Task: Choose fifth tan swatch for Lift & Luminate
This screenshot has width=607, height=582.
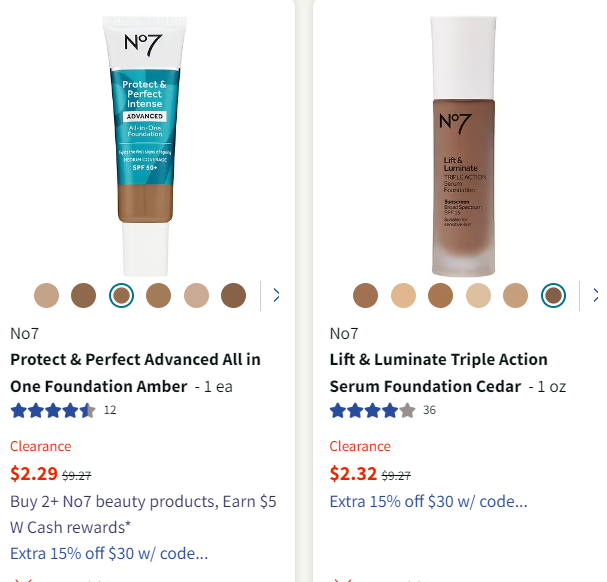Action: coord(516,295)
